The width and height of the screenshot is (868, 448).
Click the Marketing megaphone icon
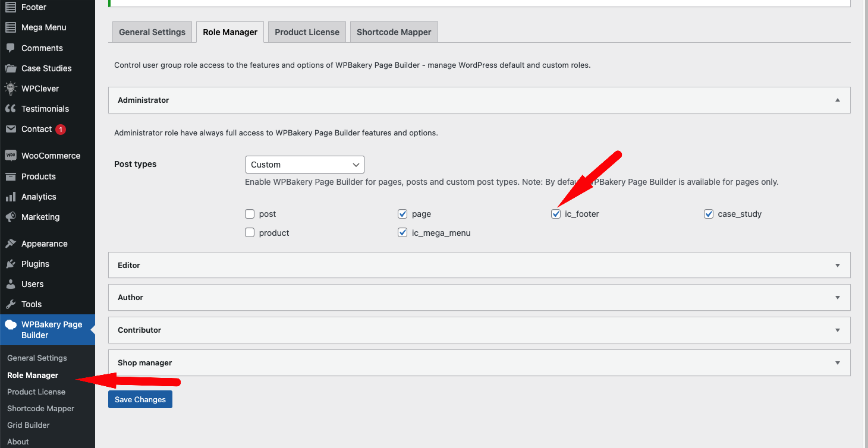click(x=11, y=217)
